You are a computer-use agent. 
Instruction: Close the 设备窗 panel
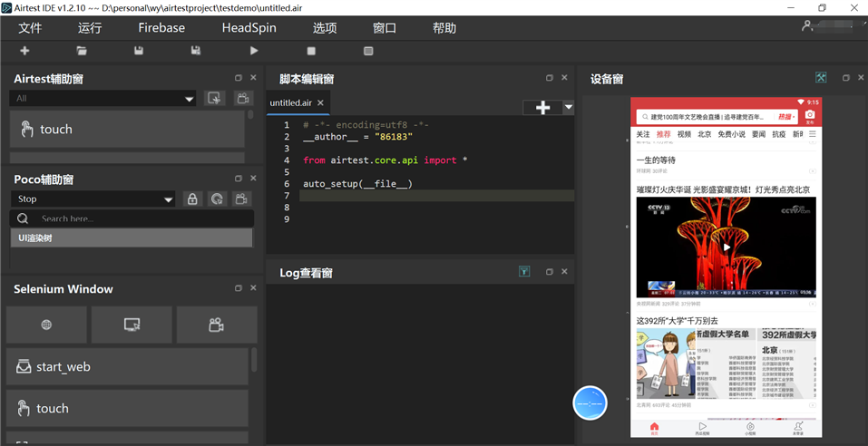click(862, 78)
